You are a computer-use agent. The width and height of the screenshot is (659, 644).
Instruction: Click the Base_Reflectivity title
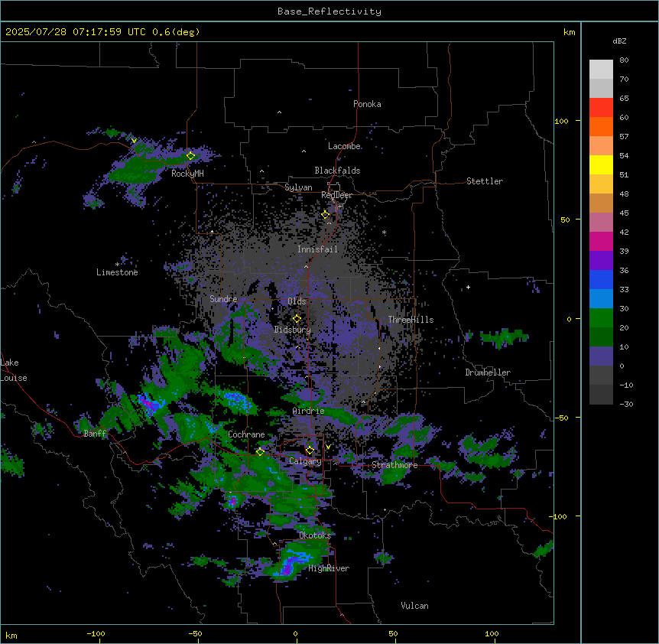point(329,11)
